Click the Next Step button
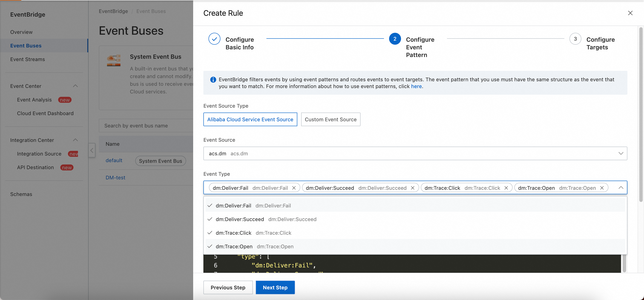The width and height of the screenshot is (644, 300). click(275, 287)
